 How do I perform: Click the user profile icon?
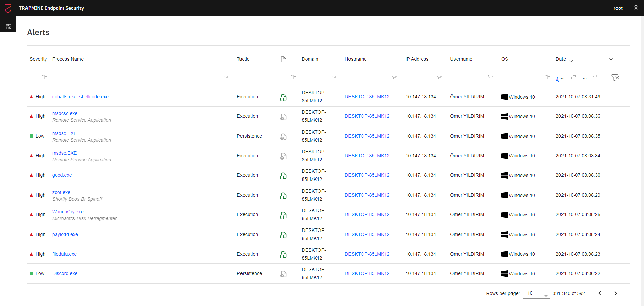click(636, 8)
